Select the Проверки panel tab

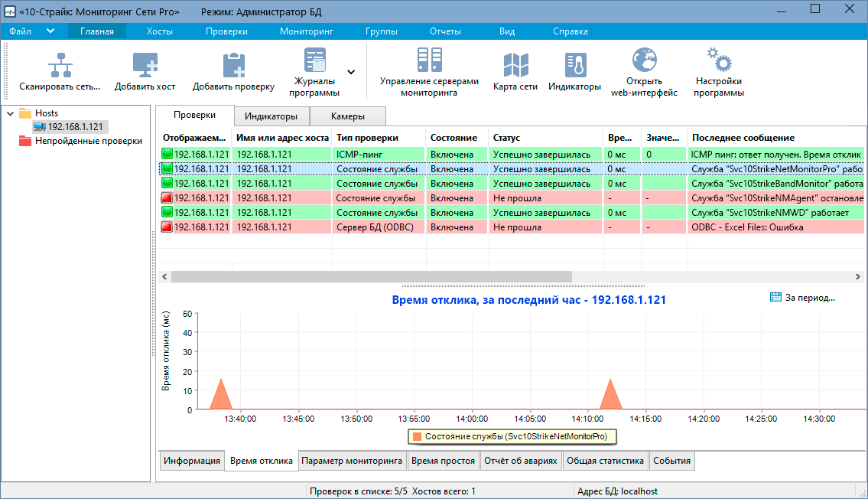pyautogui.click(x=194, y=115)
